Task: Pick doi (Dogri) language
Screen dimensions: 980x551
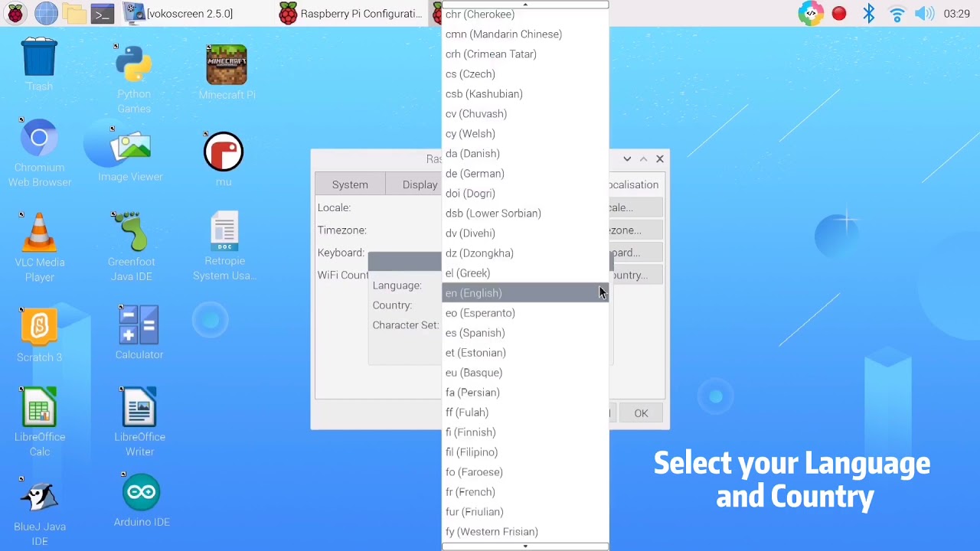Action: click(x=525, y=193)
